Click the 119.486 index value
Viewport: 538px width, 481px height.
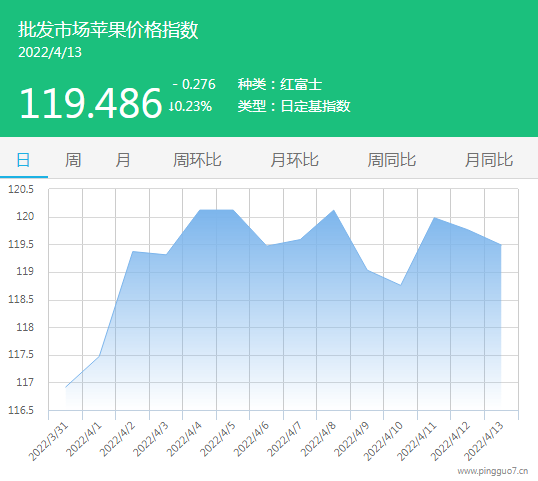91,103
